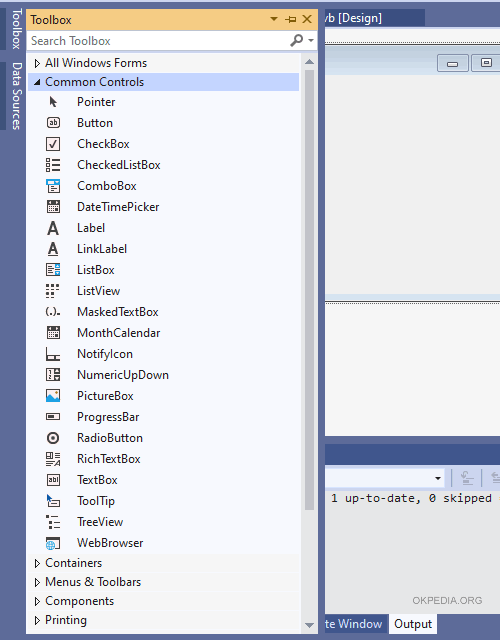Select the WebBrowser globe icon

tap(53, 543)
